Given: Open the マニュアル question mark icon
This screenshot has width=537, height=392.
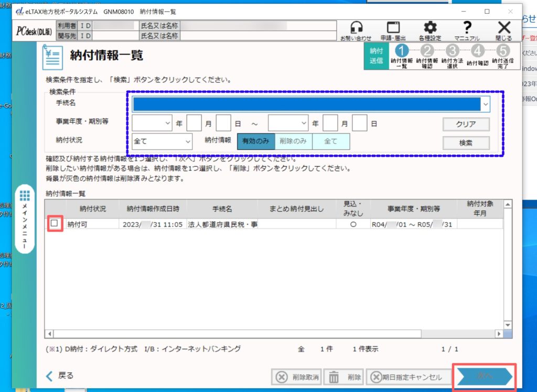Looking at the screenshot, I should (x=467, y=29).
